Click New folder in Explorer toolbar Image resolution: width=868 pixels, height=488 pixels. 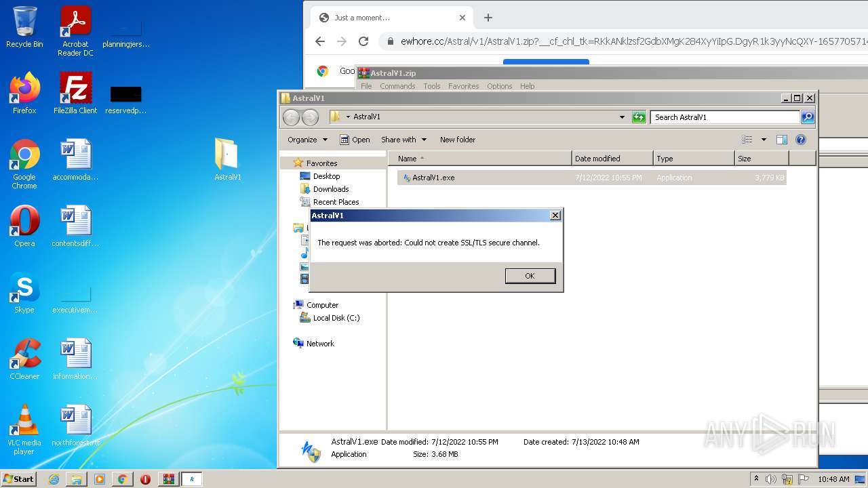pyautogui.click(x=458, y=140)
